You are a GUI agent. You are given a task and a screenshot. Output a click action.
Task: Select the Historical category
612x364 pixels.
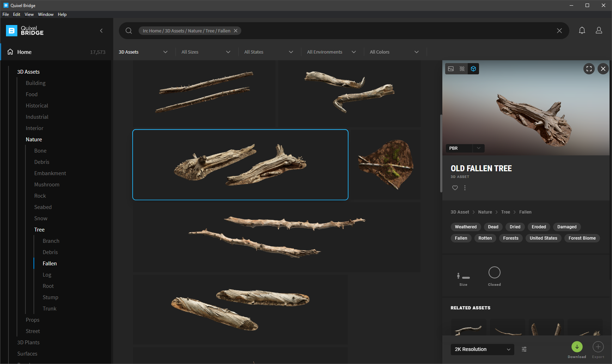(x=37, y=106)
